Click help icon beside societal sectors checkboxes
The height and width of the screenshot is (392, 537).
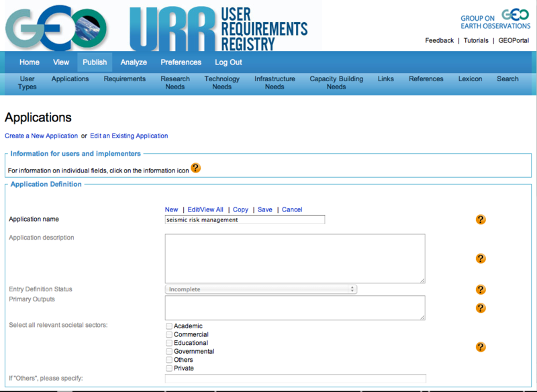(481, 347)
